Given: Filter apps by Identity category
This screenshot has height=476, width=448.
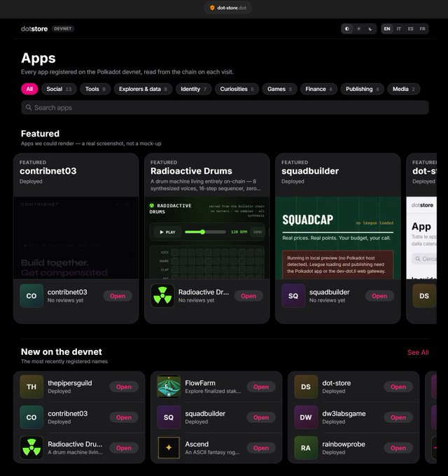Looking at the screenshot, I should point(193,89).
